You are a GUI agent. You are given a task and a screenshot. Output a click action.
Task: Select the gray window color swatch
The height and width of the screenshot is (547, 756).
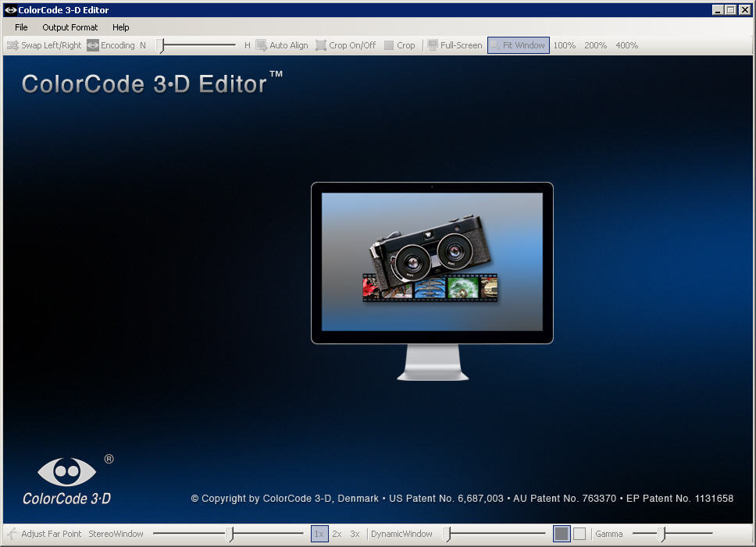coord(562,534)
